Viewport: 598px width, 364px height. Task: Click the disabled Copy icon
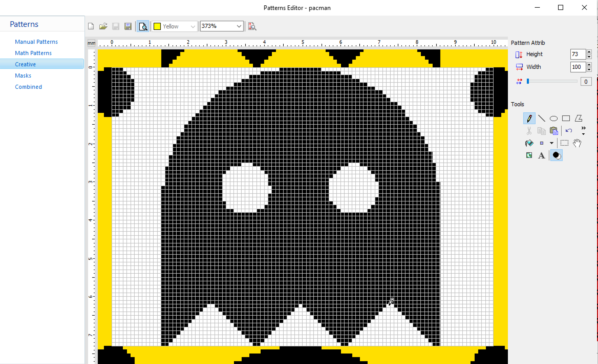pos(541,131)
